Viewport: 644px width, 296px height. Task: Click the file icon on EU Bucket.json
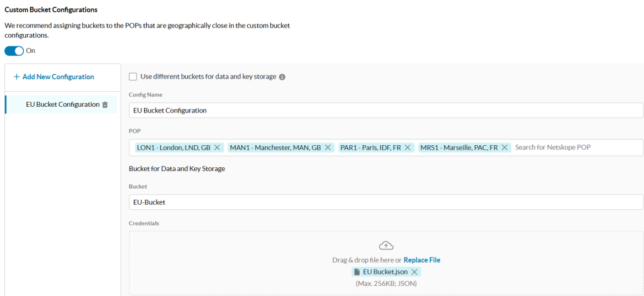(x=357, y=271)
